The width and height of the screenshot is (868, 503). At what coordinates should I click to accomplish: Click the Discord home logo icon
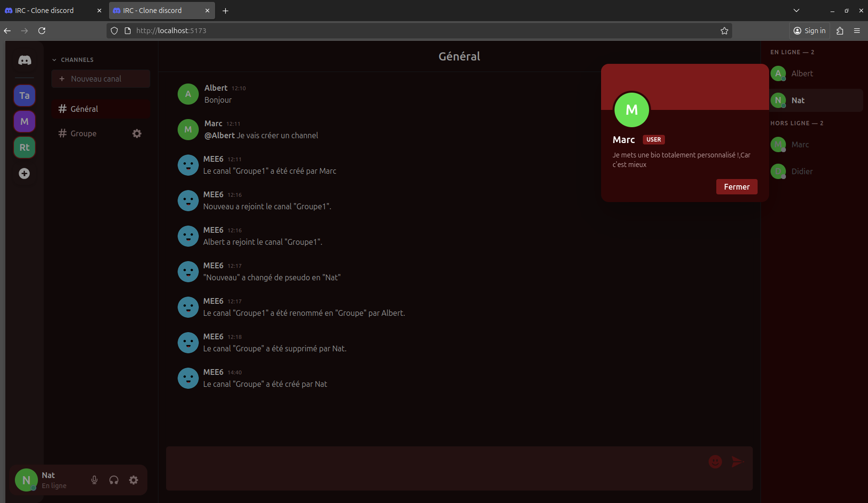click(24, 60)
